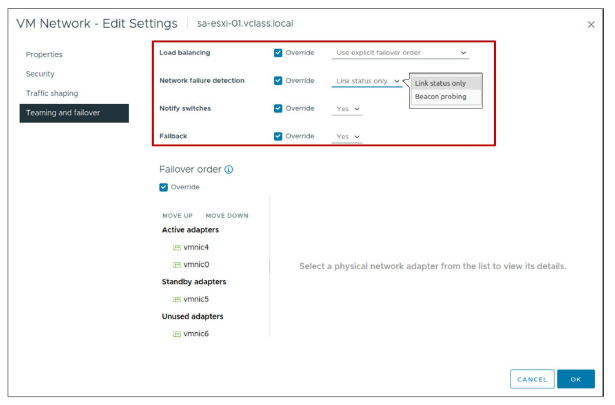Uncheck the Load balancing Override checkbox

tap(278, 52)
